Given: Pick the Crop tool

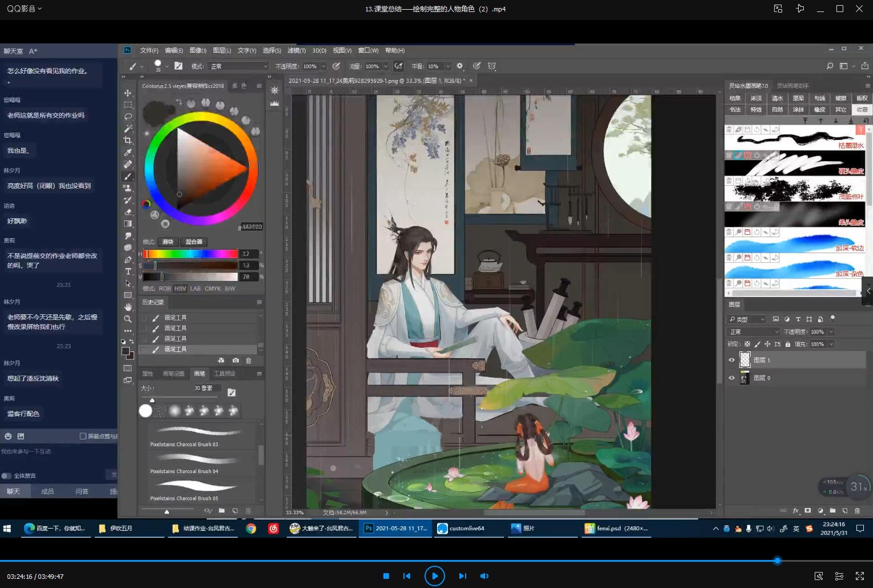Looking at the screenshot, I should click(128, 141).
